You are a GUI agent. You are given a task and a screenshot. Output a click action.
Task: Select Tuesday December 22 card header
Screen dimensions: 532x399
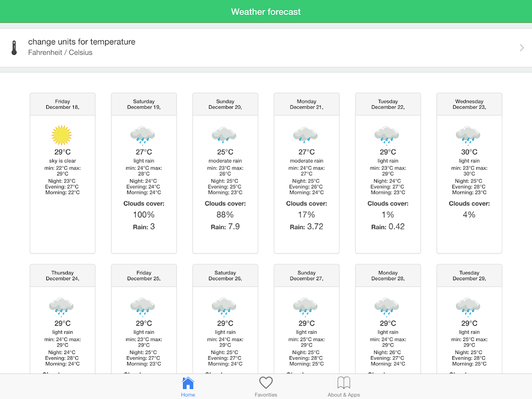coord(388,104)
